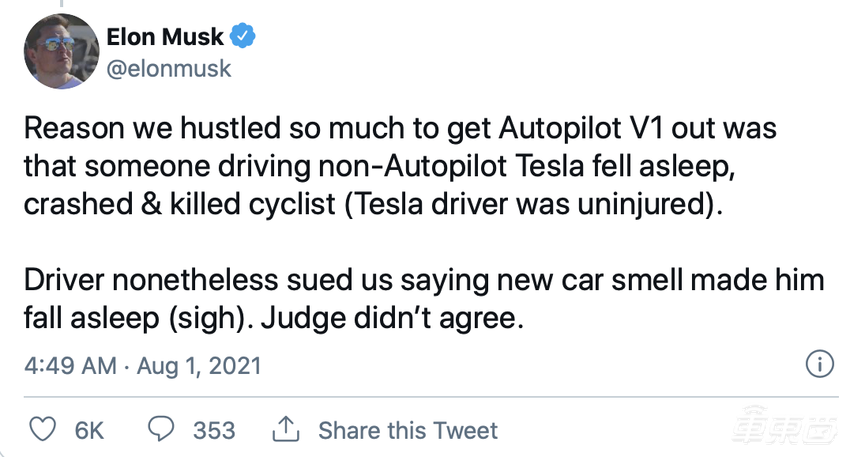Click the 353 replies count
The width and height of the screenshot is (850, 457).
click(213, 431)
